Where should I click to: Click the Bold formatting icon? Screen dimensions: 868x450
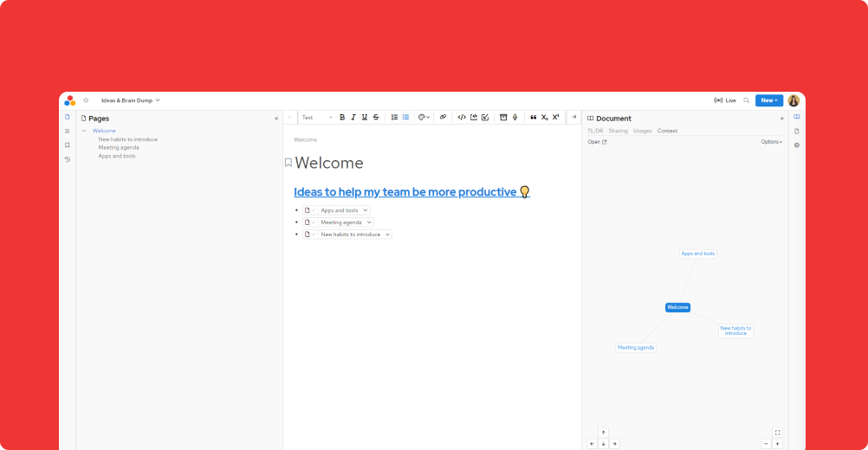coord(342,117)
